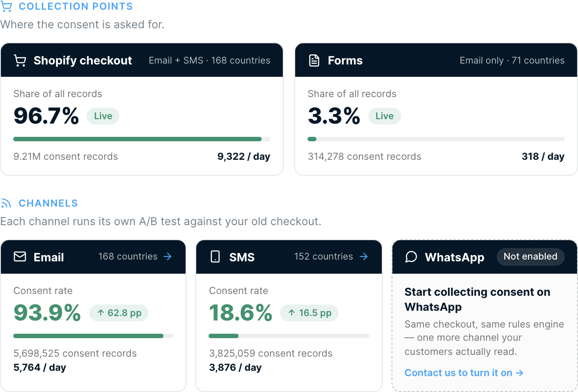Viewport: 578px width, 392px height.
Task: Open SMS countries via the arrow icon
Action: [x=364, y=256]
